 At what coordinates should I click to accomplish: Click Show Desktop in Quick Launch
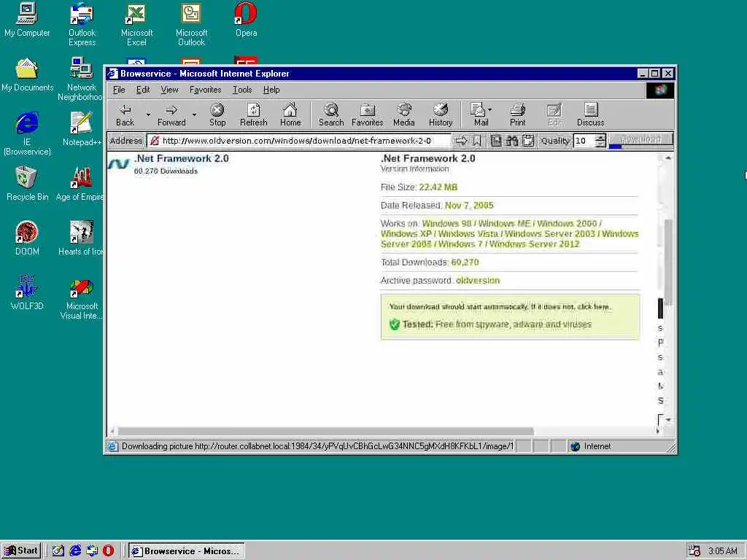[x=58, y=551]
